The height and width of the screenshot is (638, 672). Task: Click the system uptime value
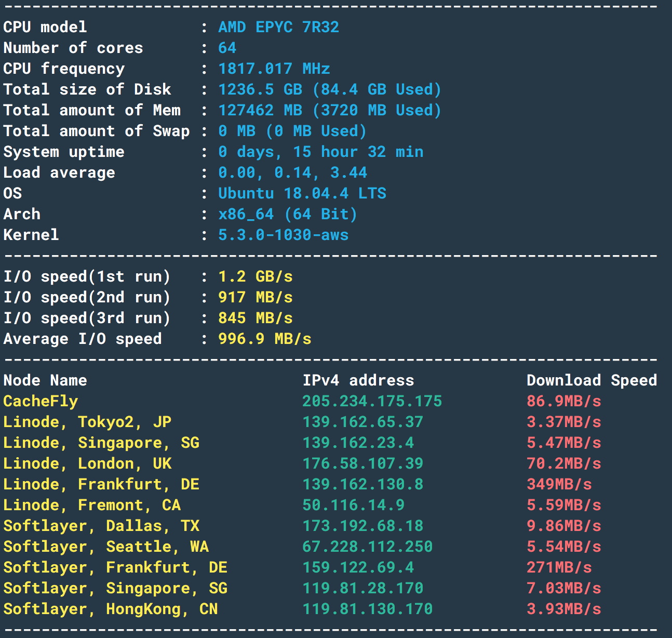click(x=320, y=152)
